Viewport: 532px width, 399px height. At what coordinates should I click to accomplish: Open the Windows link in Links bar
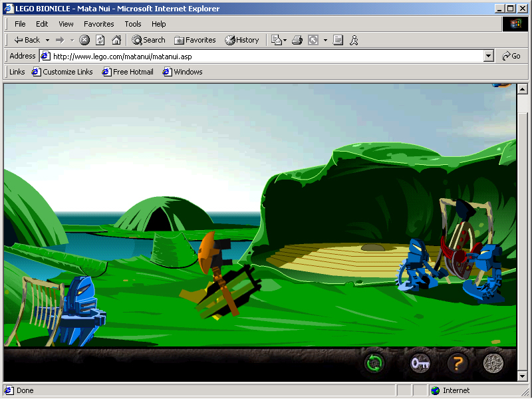[182, 72]
